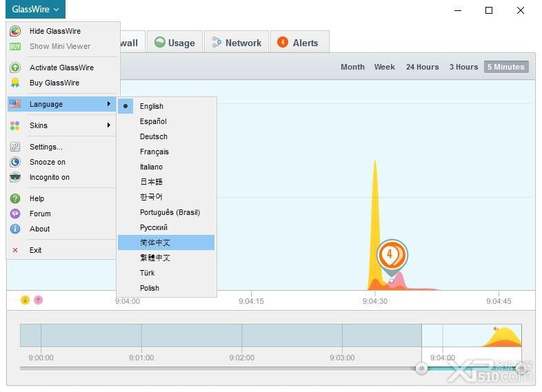Open About from the menu
Image resolution: width=542 pixels, height=392 pixels.
pos(61,229)
